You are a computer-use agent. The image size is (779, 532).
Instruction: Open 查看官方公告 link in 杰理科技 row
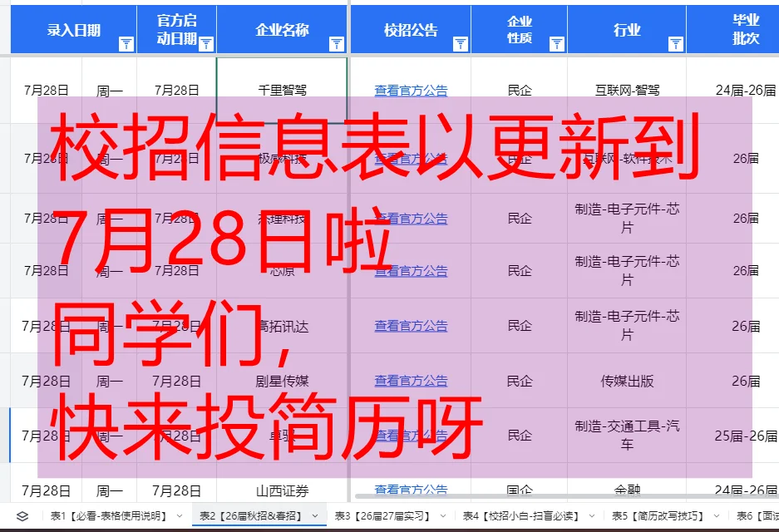pos(411,218)
